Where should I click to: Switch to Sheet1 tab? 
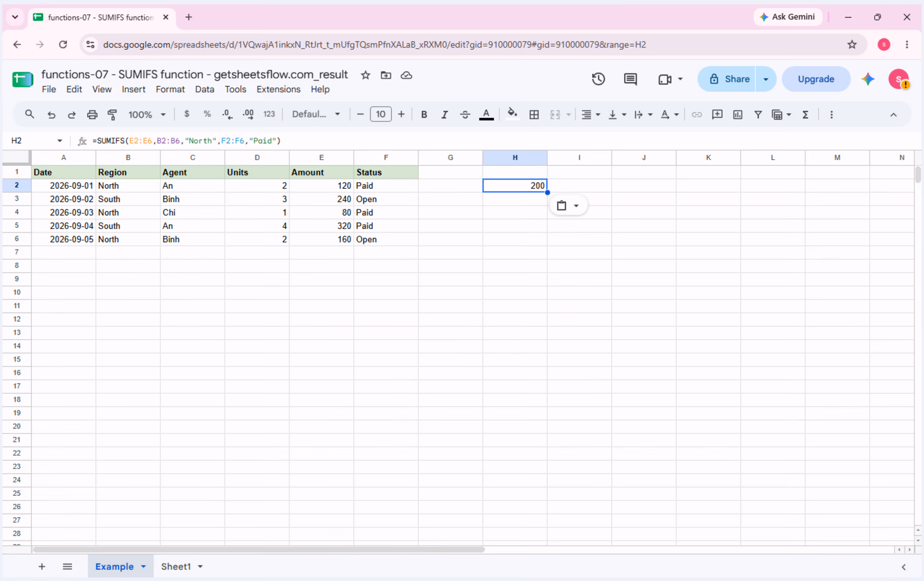point(176,567)
